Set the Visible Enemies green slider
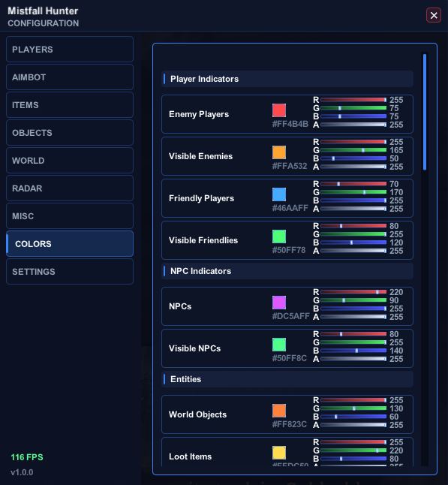 pyautogui.click(x=353, y=150)
